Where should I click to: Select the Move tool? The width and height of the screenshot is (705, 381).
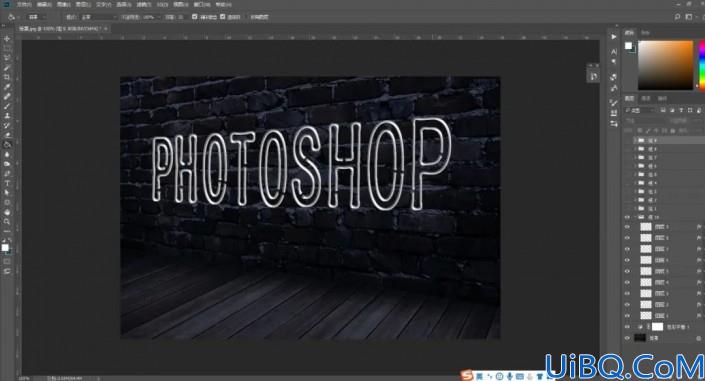pyautogui.click(x=7, y=39)
